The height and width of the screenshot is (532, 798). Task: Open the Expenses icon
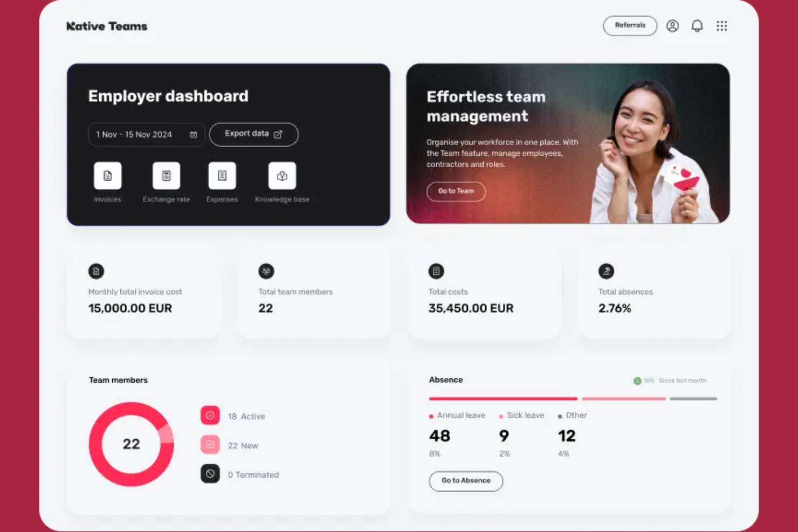[222, 176]
